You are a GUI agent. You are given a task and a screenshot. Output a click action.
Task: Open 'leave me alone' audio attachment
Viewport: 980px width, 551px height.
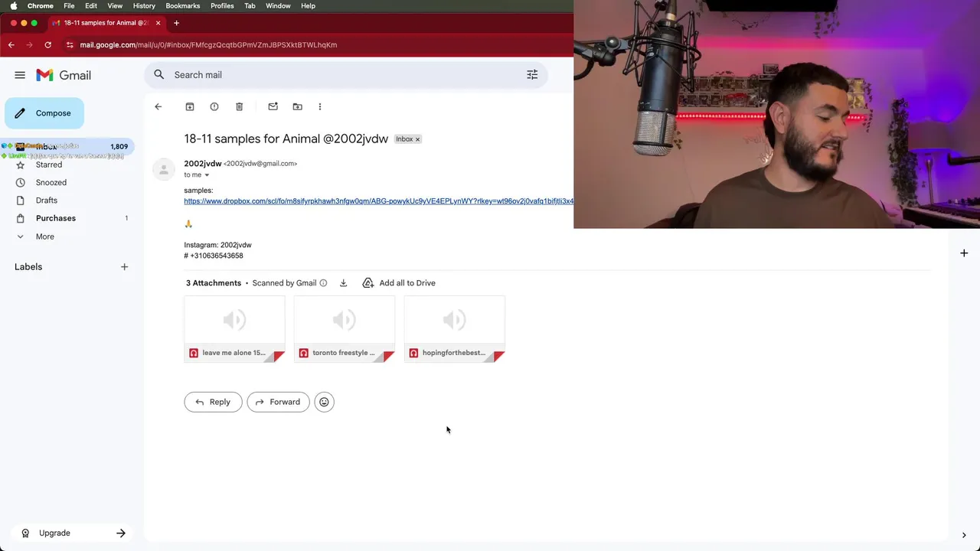coord(234,329)
